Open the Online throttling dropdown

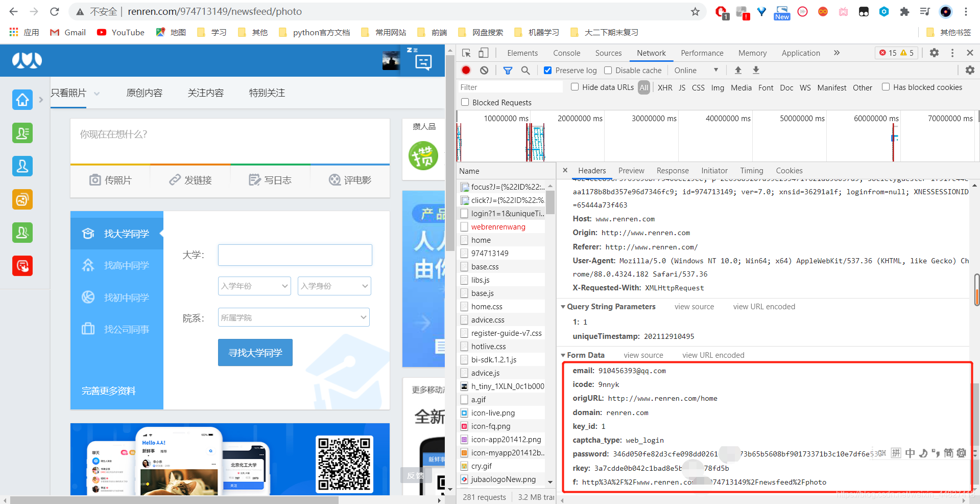696,71
